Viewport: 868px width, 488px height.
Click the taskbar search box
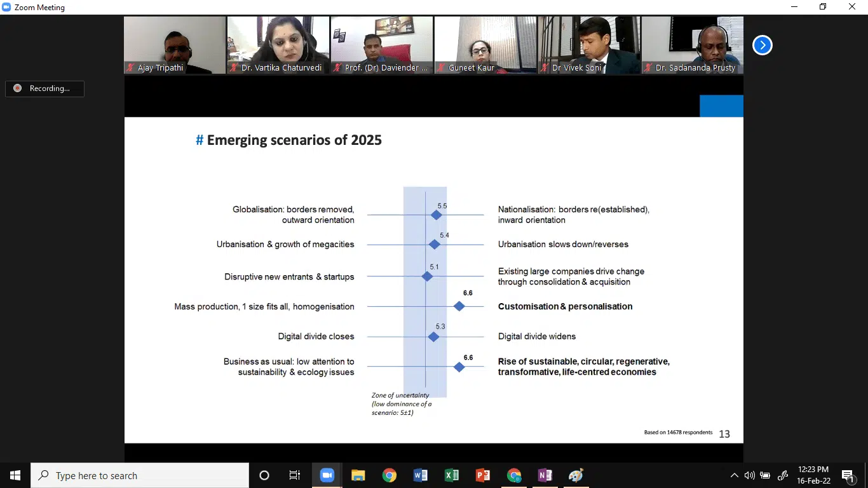pyautogui.click(x=140, y=475)
